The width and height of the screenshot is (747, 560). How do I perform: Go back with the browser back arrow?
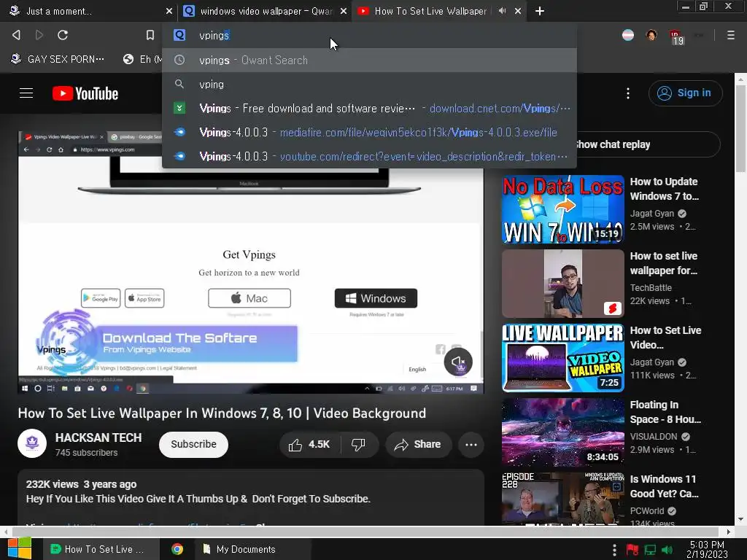tap(16, 35)
